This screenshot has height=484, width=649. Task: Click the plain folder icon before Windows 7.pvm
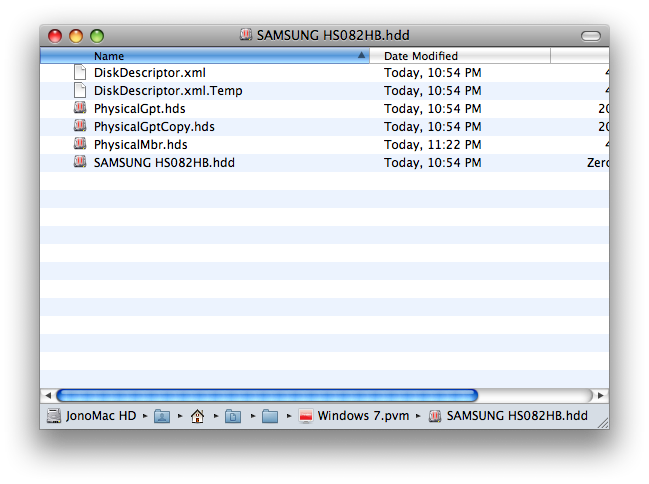tap(270, 416)
